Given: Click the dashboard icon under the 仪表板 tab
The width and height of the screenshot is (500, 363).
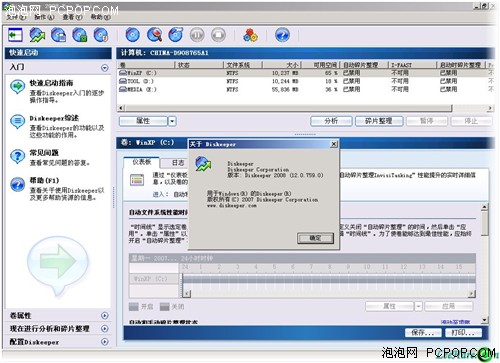Looking at the screenshot, I should coord(137,180).
